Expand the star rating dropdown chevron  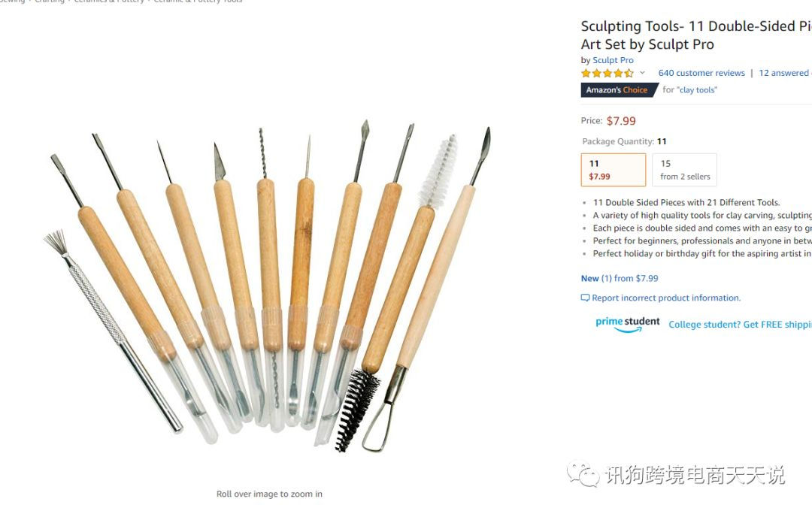pos(642,73)
